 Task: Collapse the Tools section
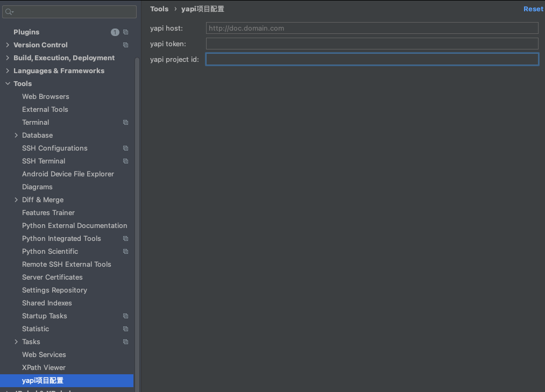[8, 83]
